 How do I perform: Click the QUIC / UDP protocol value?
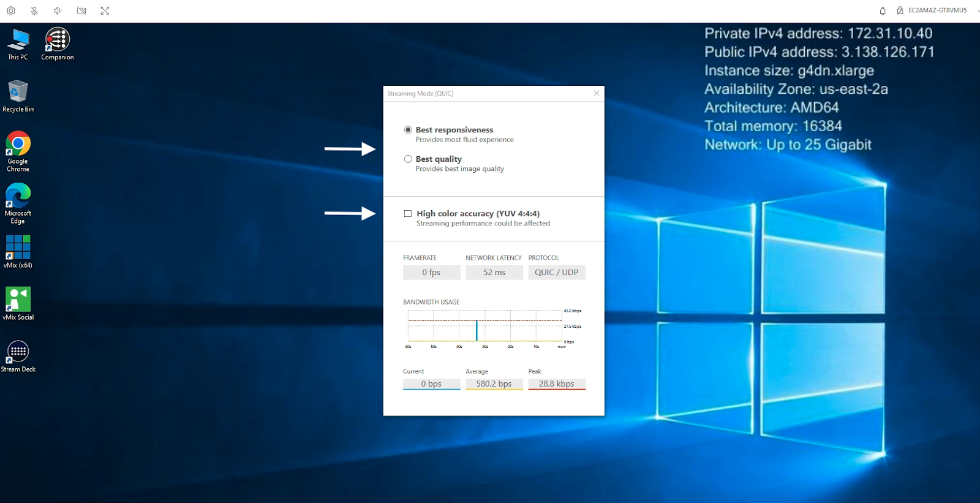pos(557,272)
